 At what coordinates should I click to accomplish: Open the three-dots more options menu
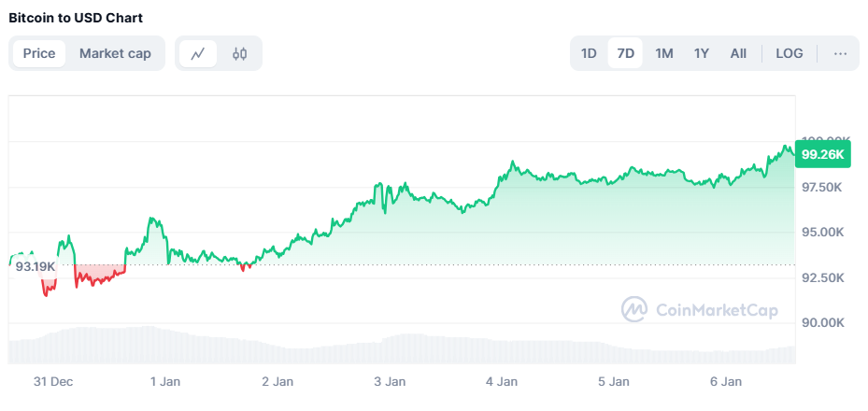(840, 53)
